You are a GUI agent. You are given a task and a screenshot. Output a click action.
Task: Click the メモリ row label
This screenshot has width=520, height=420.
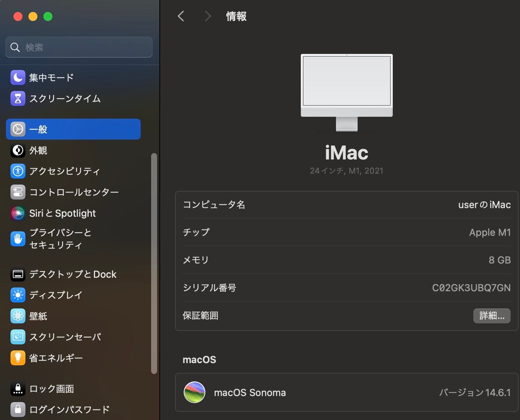pyautogui.click(x=196, y=260)
